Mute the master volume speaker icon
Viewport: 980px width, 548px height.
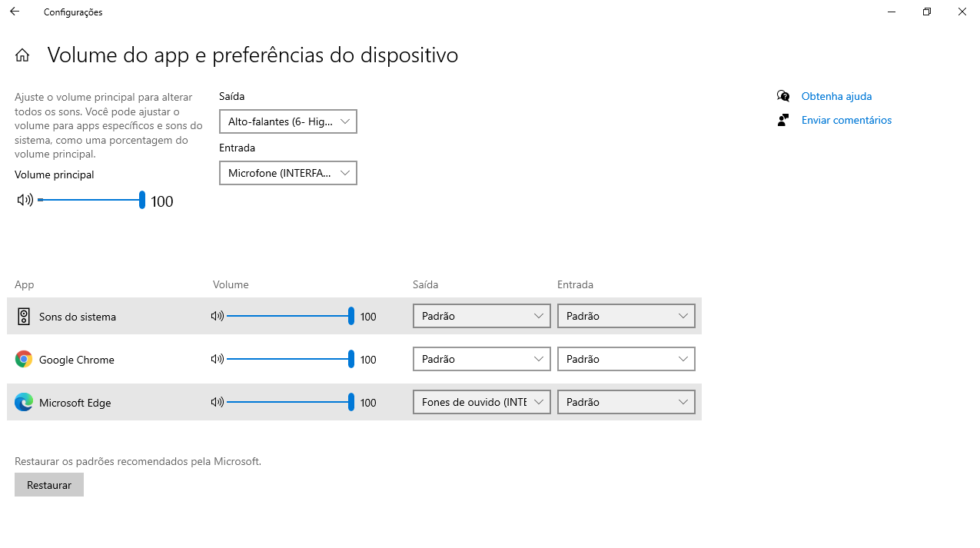pos(25,200)
